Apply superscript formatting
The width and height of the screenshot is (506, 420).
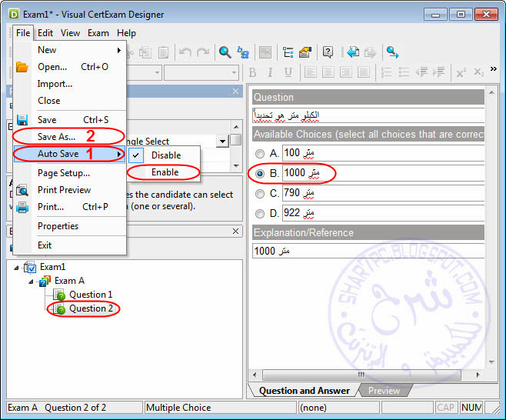pyautogui.click(x=461, y=72)
